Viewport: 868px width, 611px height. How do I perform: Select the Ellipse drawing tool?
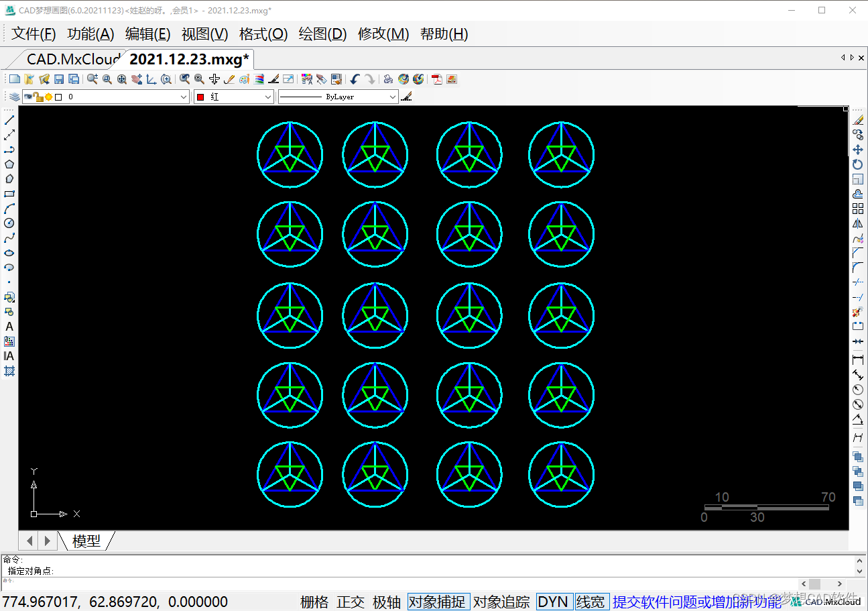tap(9, 253)
